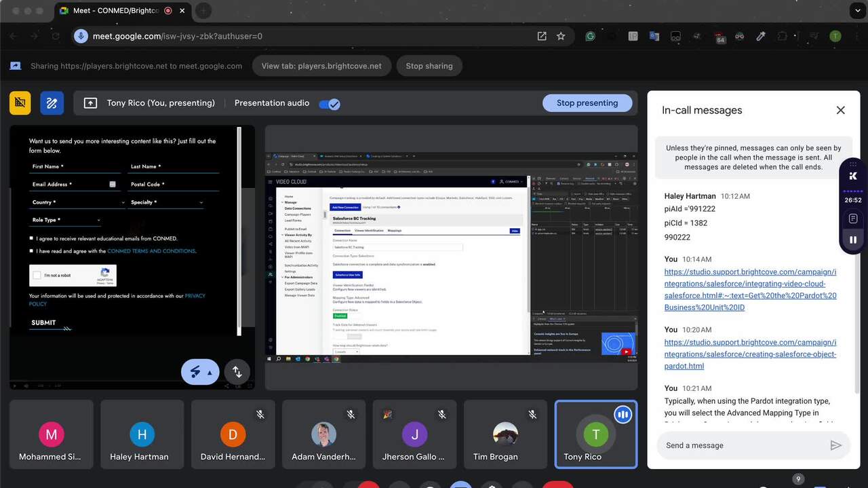Toggle the Presentation audio switch
The width and height of the screenshot is (868, 488).
pyautogui.click(x=330, y=104)
